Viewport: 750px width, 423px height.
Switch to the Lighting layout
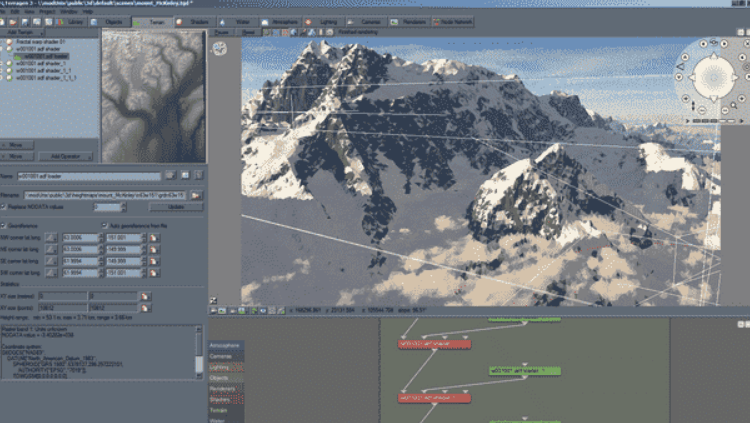[x=323, y=22]
